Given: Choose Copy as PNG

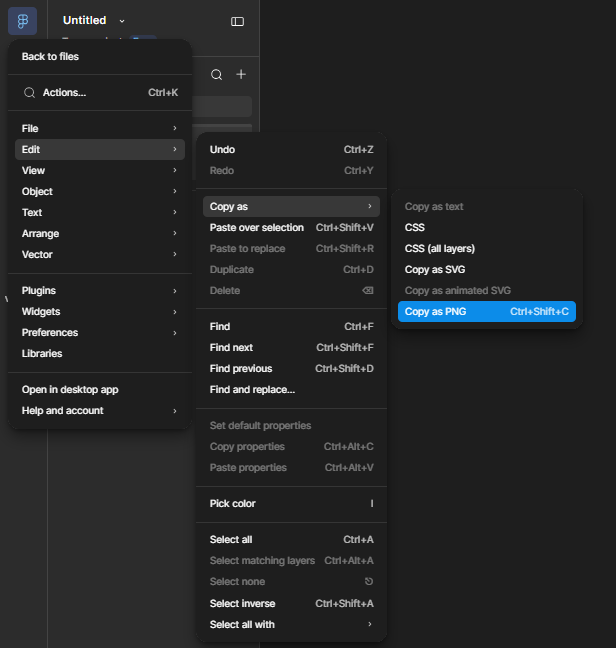Looking at the screenshot, I should click(487, 312).
